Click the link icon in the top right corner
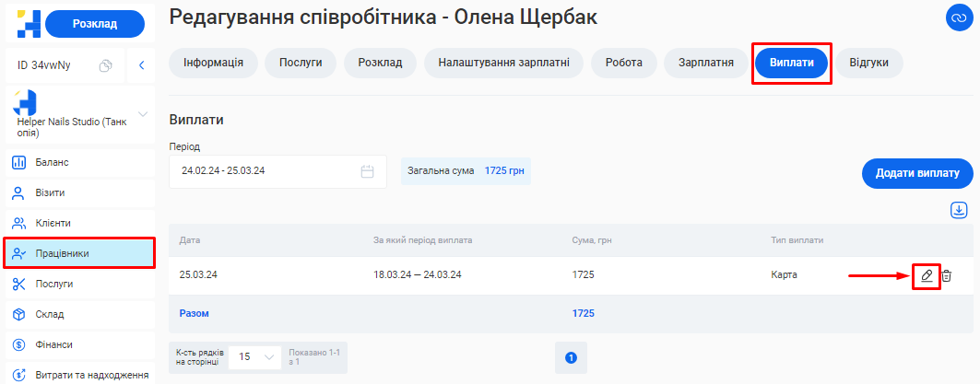The image size is (980, 384). pyautogui.click(x=958, y=17)
